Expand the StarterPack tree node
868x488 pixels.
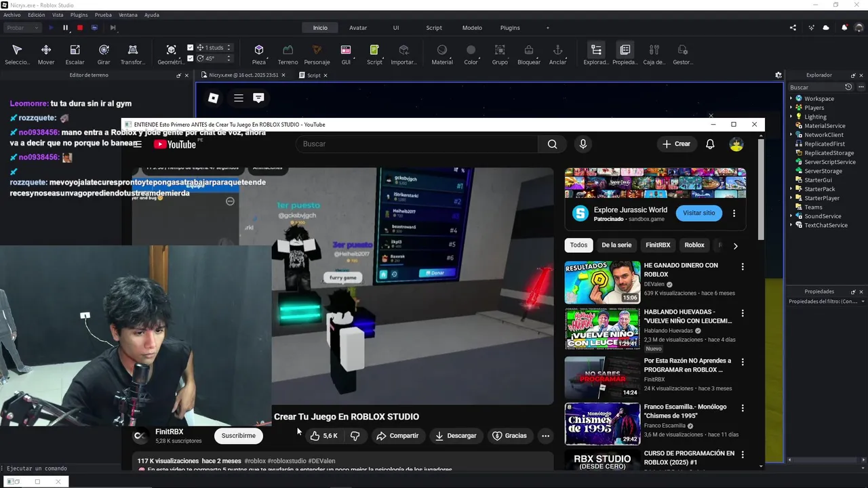791,189
